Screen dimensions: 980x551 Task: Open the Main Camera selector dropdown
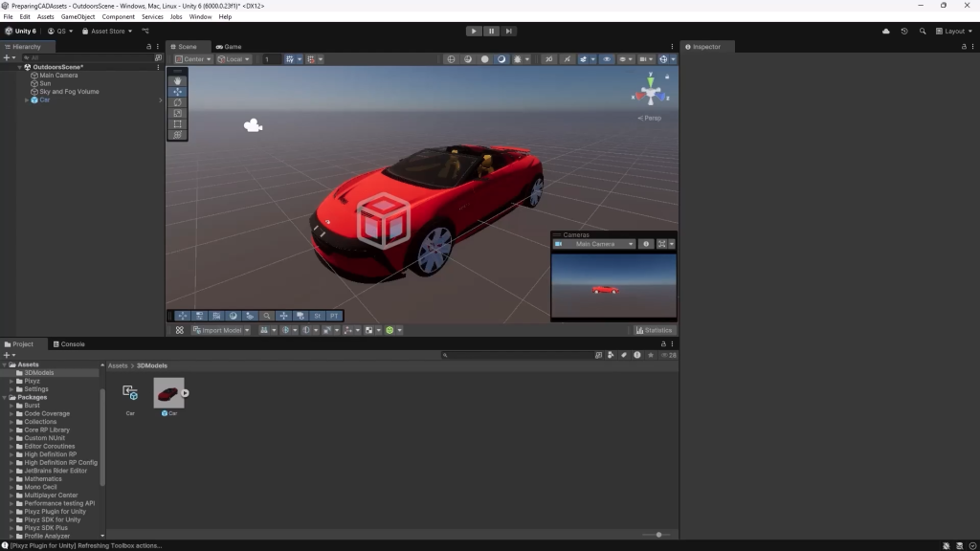point(594,244)
